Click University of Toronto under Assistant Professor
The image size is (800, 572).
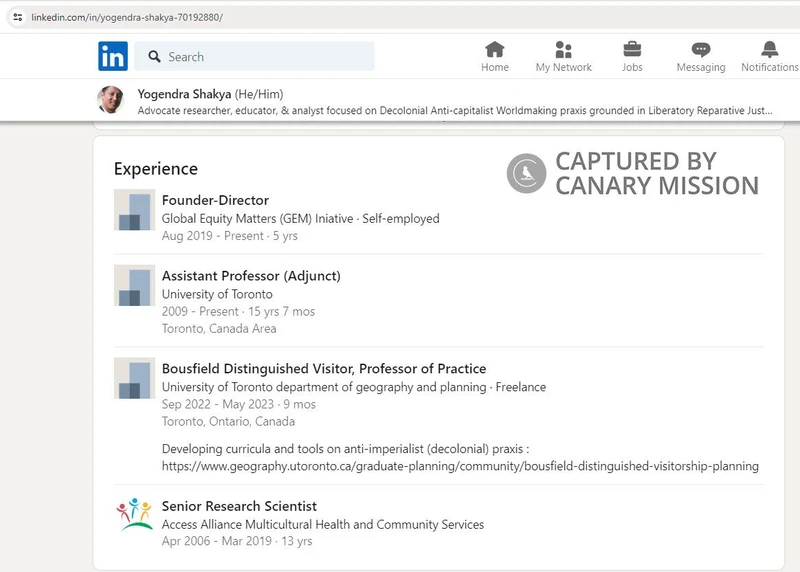point(217,294)
